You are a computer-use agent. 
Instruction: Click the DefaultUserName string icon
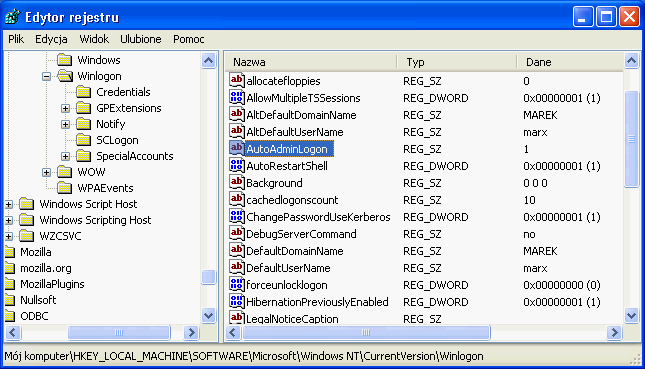click(237, 267)
